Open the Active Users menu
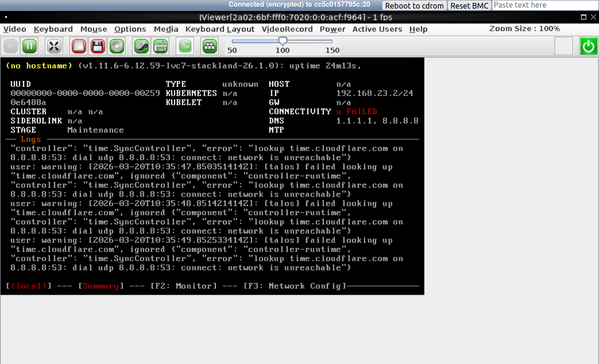This screenshot has height=364, width=599. (x=377, y=29)
